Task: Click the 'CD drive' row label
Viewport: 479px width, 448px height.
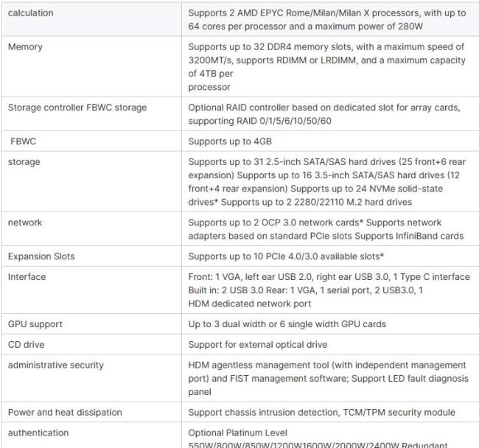Action: (28, 344)
